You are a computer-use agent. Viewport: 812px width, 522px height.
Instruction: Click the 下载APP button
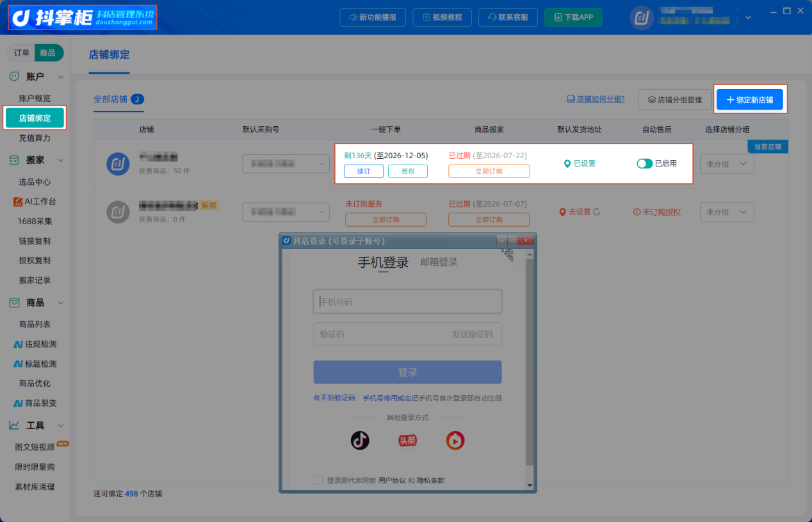click(x=573, y=17)
